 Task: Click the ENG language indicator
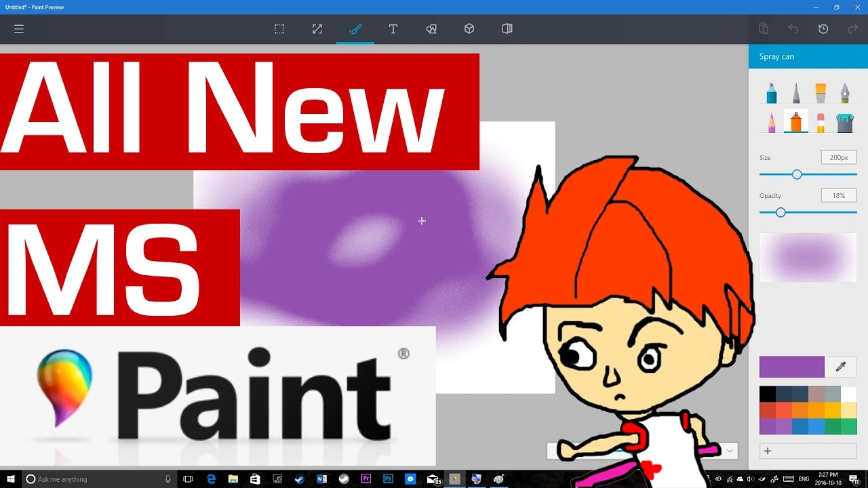tap(804, 479)
